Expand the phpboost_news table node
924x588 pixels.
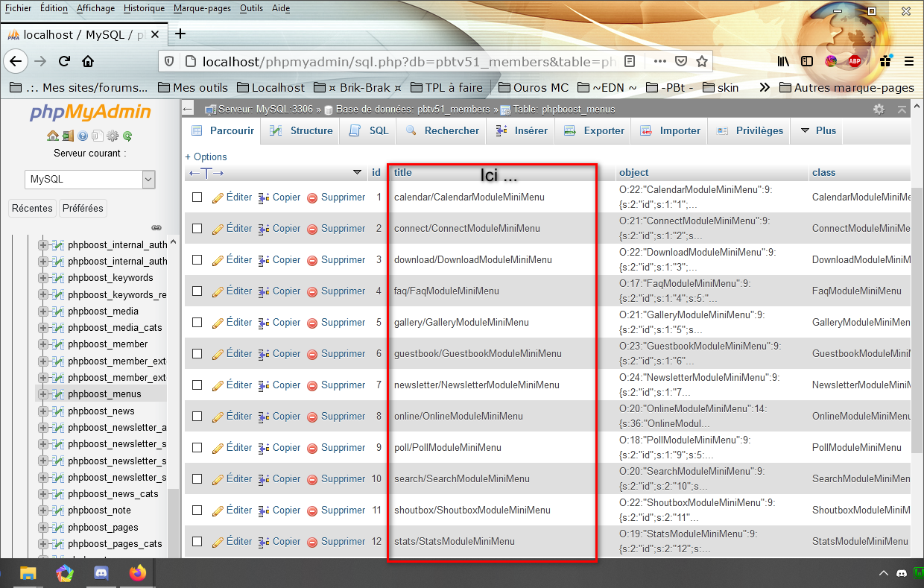(43, 411)
